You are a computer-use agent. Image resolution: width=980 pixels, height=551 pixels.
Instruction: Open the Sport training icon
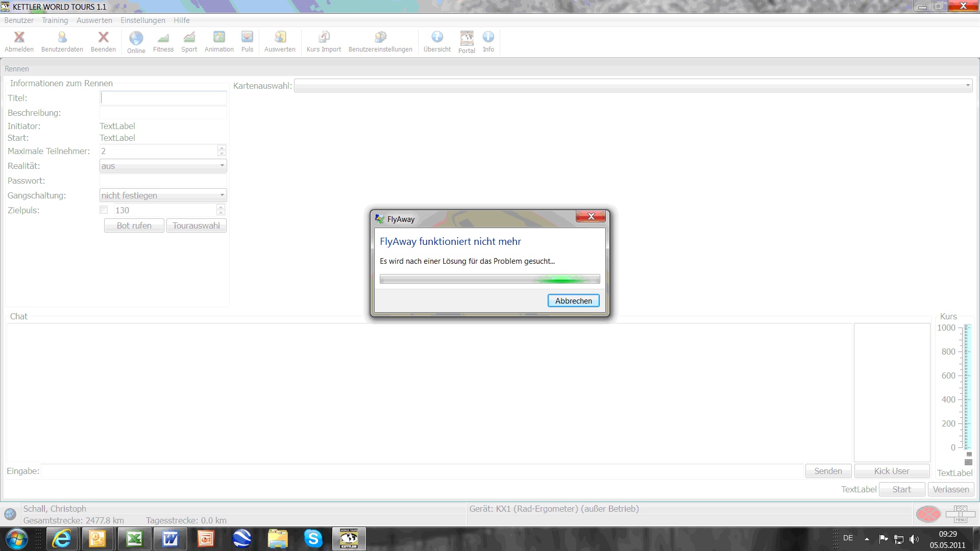(189, 41)
